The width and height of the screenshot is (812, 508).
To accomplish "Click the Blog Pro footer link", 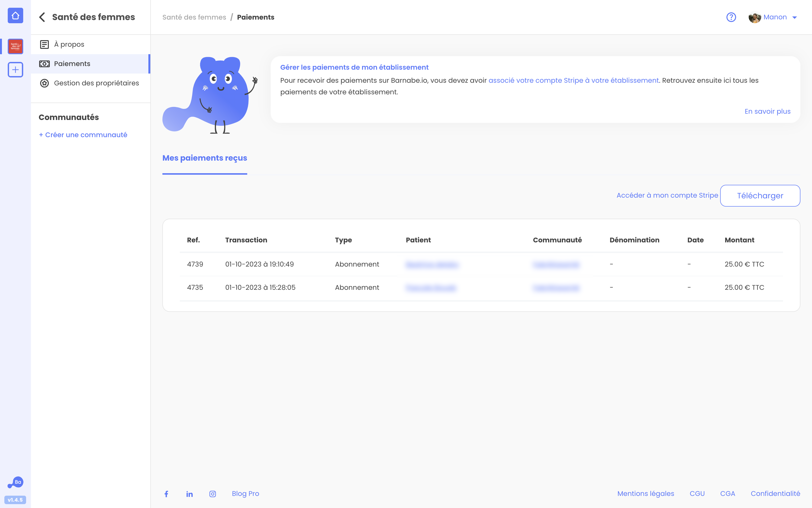I will tap(246, 494).
